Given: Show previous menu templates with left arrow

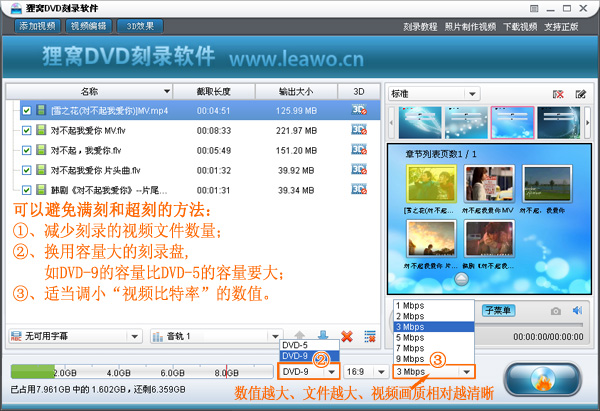Looking at the screenshot, I should point(391,122).
